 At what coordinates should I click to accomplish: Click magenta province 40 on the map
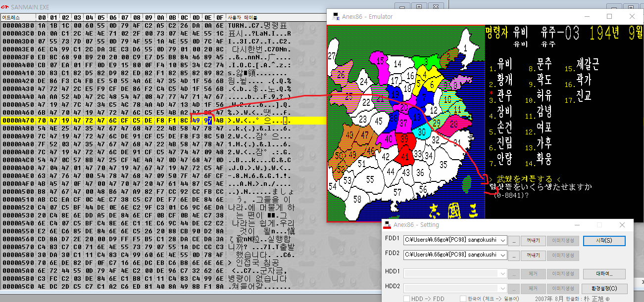[388, 139]
